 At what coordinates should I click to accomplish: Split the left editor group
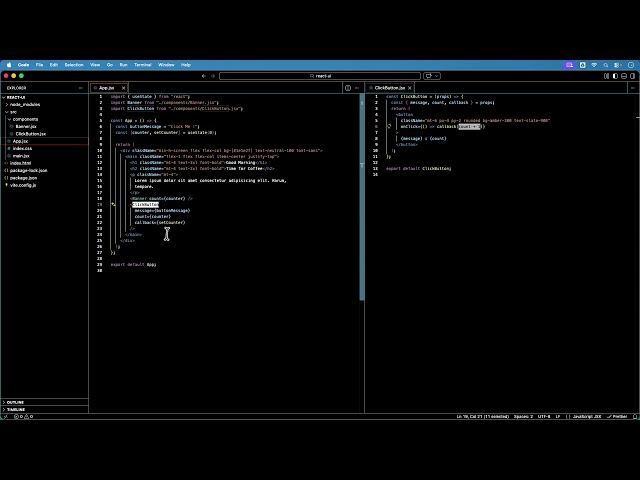tap(348, 88)
